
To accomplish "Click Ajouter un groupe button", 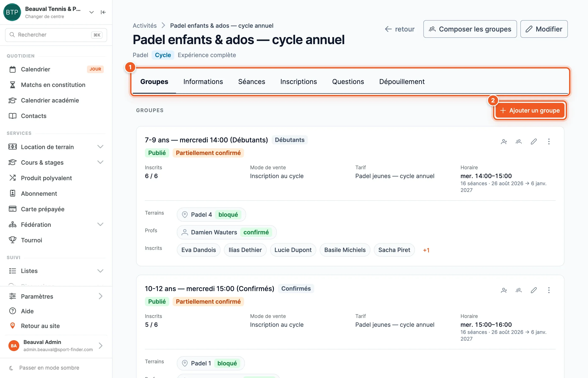I will [x=530, y=110].
